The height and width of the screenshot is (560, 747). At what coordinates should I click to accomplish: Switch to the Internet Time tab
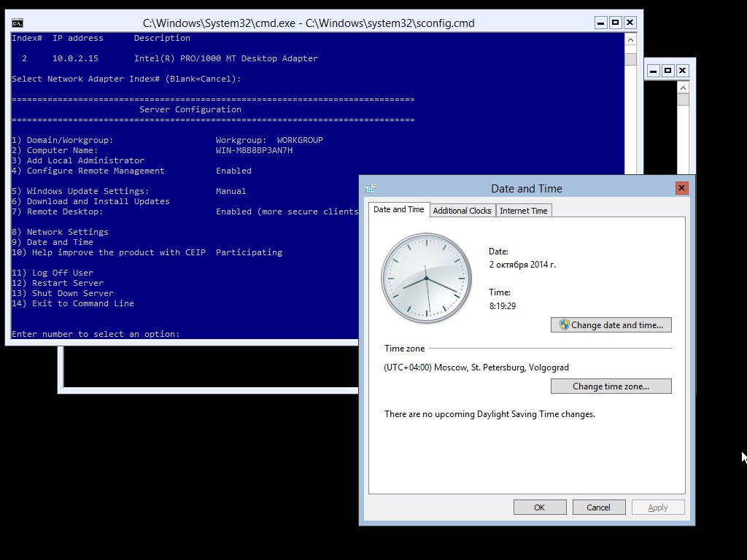(x=523, y=211)
